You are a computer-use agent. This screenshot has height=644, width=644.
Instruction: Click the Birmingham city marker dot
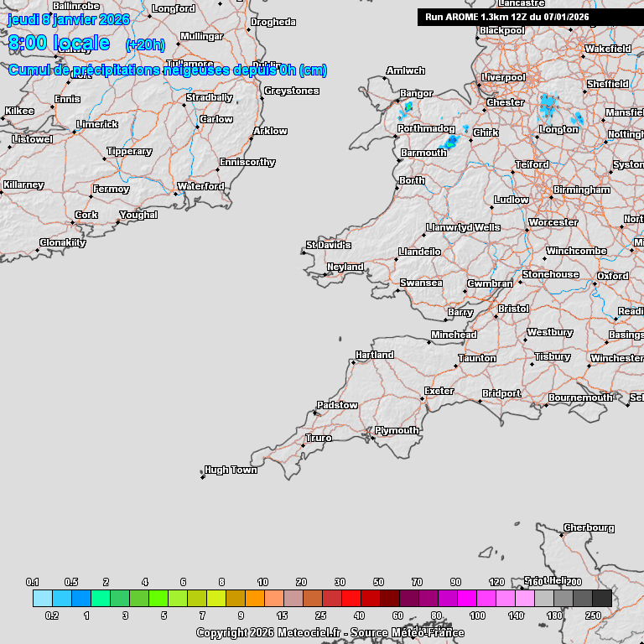click(x=551, y=198)
